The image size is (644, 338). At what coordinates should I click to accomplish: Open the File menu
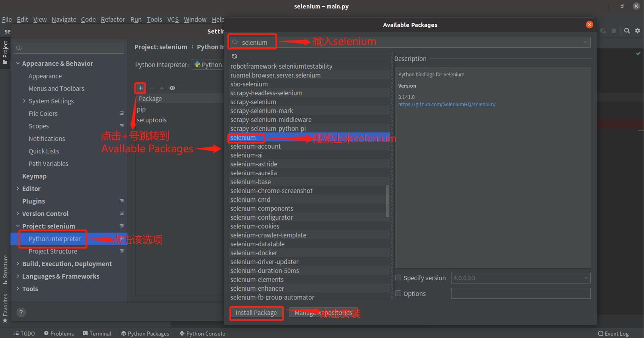pos(7,19)
